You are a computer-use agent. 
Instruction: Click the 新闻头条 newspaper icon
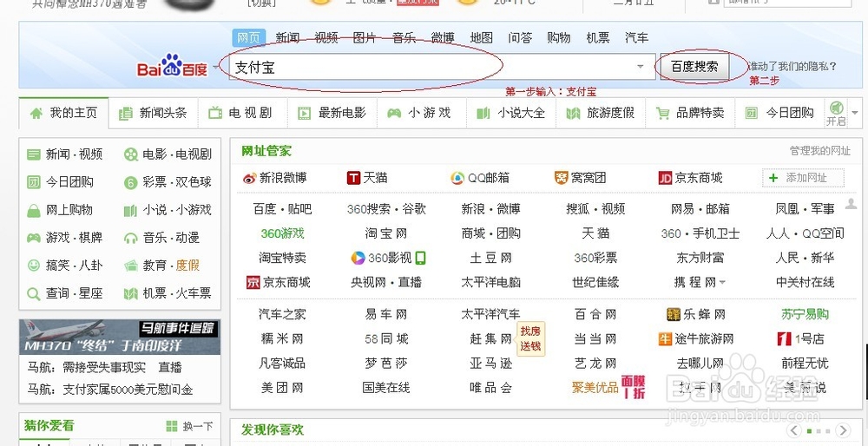[x=126, y=114]
